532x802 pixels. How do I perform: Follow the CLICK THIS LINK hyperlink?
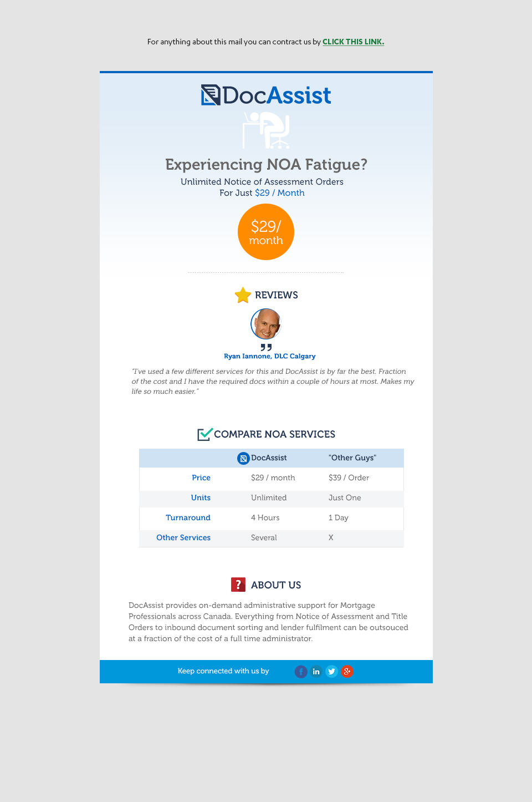353,42
